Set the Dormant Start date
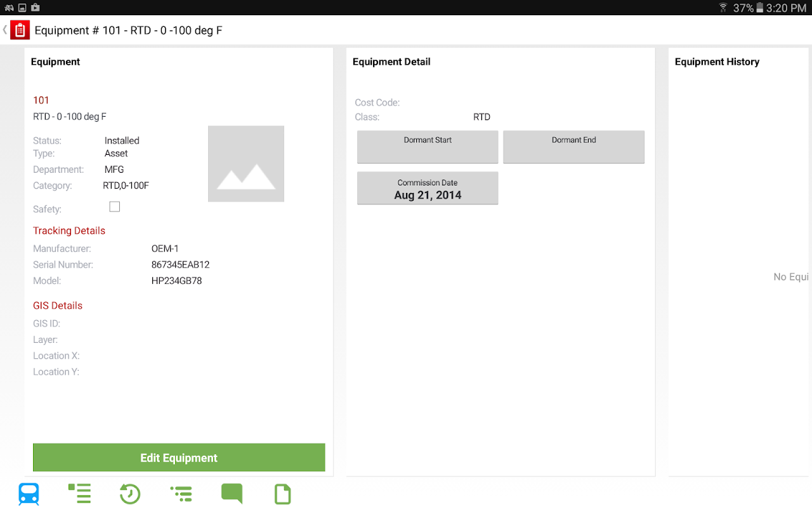 428,147
